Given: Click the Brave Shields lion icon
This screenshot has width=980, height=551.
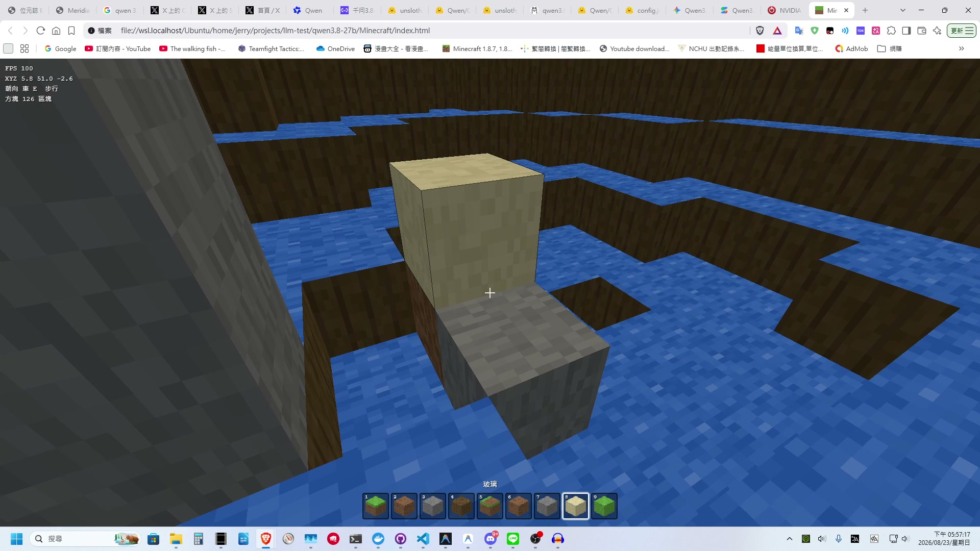Looking at the screenshot, I should point(760,31).
